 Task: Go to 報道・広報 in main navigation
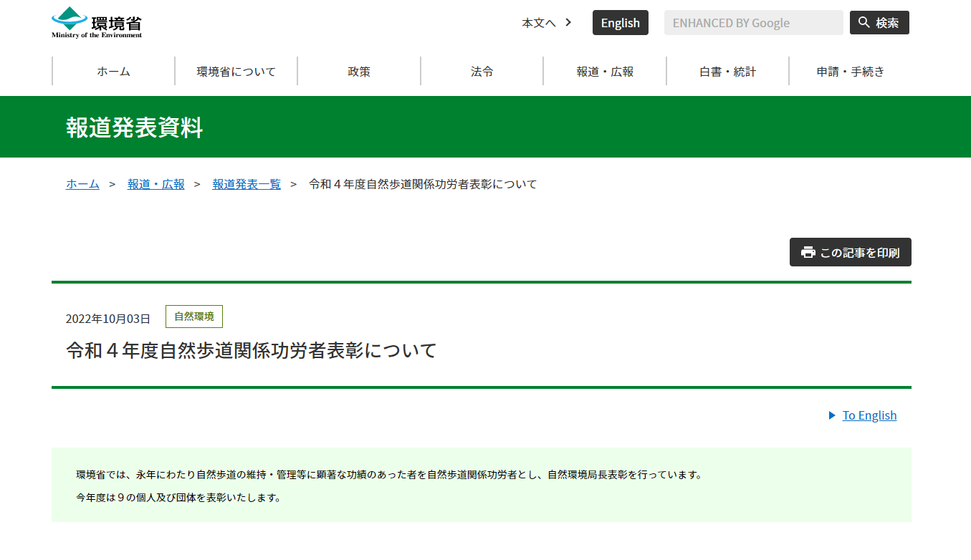605,72
